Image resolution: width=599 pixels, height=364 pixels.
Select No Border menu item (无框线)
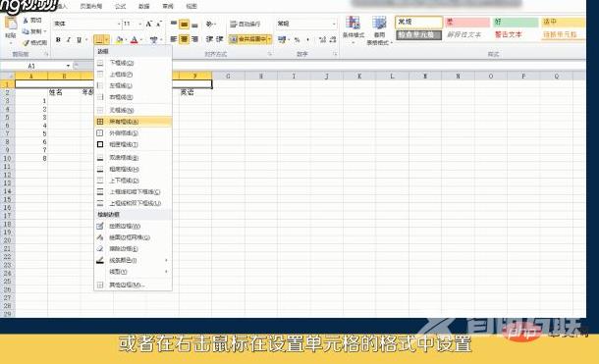133,110
